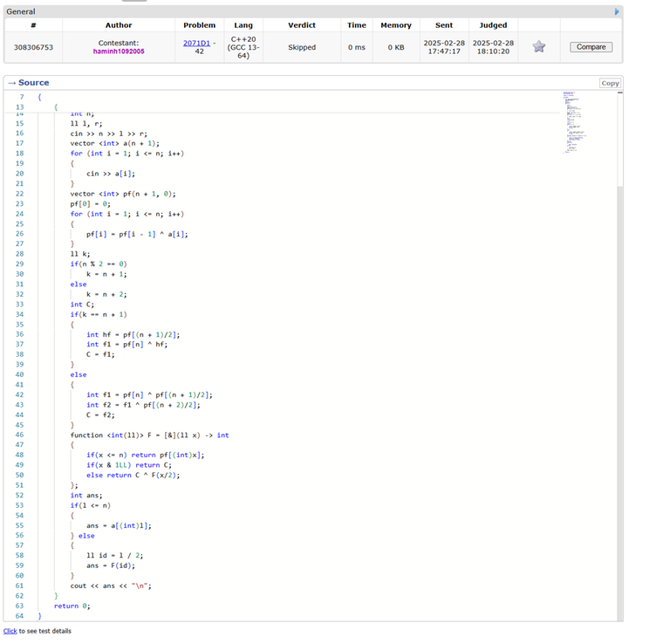Click the 'Skipped' verdict cell
670x644 pixels.
302,47
